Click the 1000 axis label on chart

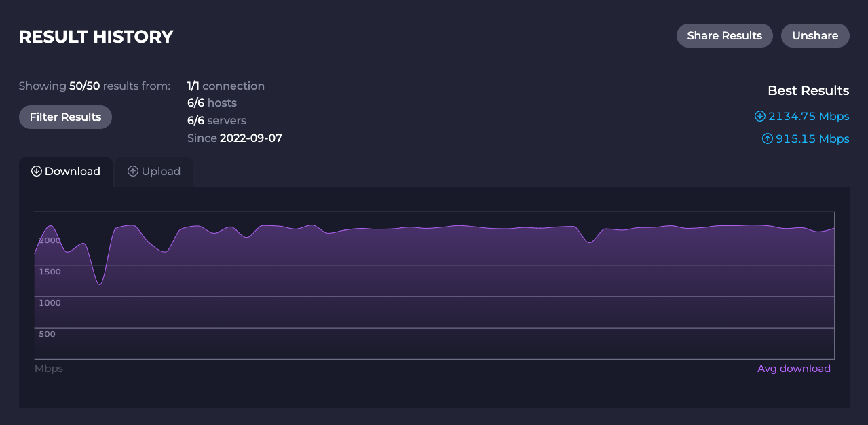pos(50,303)
